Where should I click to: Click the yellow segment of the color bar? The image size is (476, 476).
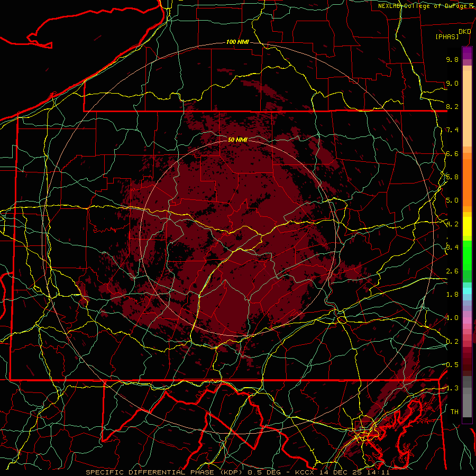point(467,226)
